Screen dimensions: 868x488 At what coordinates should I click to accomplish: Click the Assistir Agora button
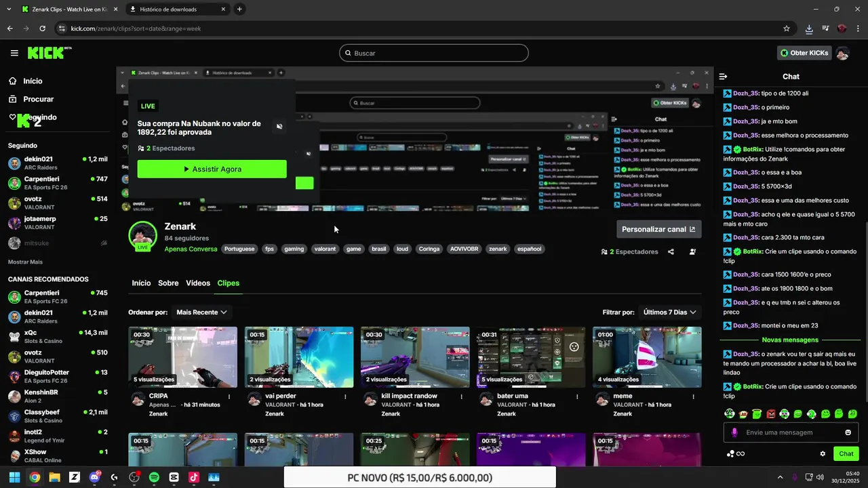point(212,169)
